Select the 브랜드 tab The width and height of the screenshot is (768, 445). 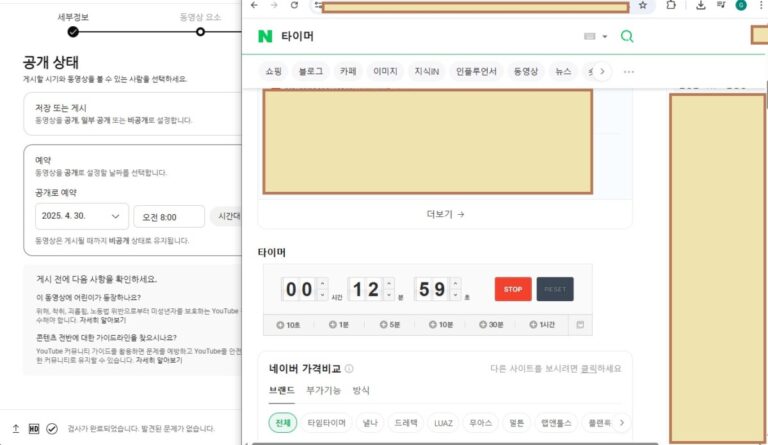click(281, 390)
